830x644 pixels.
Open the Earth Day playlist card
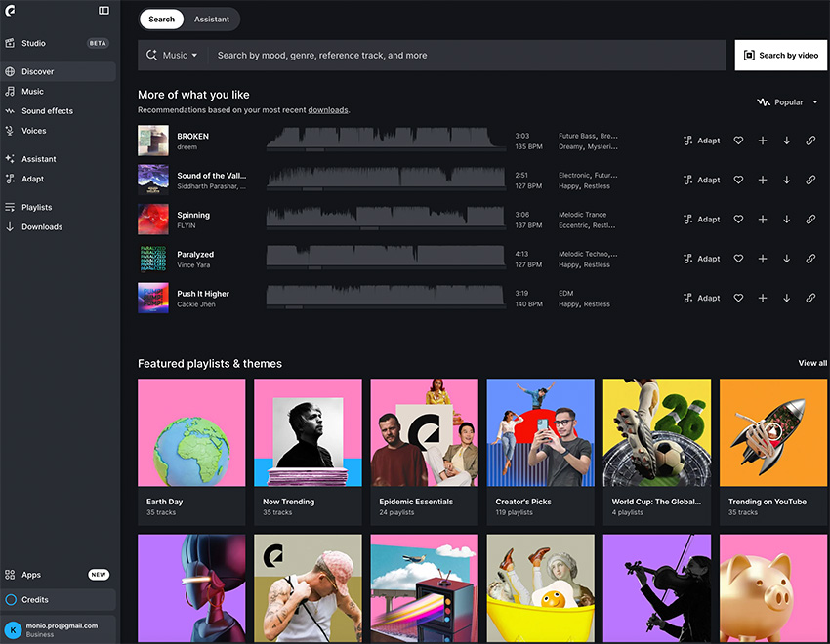191,452
